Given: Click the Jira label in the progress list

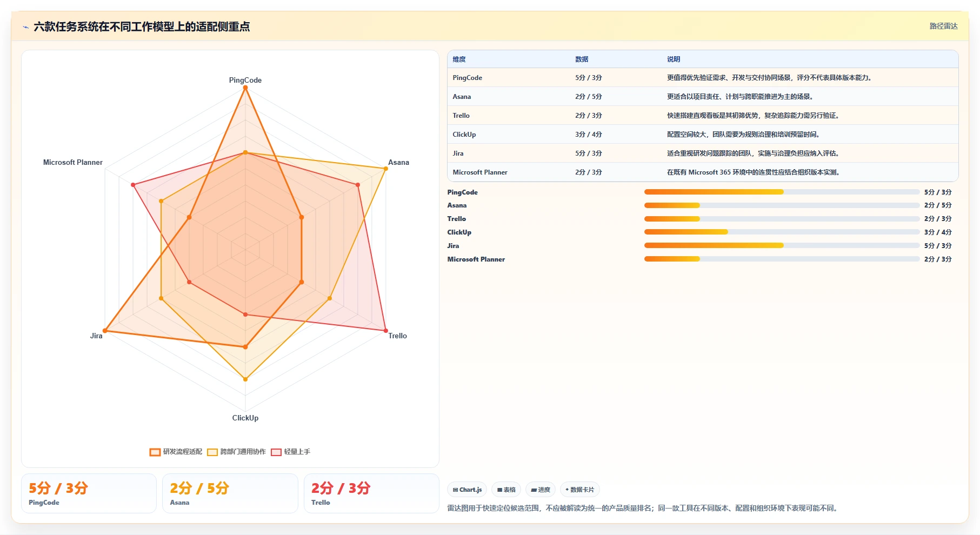Looking at the screenshot, I should click(453, 246).
